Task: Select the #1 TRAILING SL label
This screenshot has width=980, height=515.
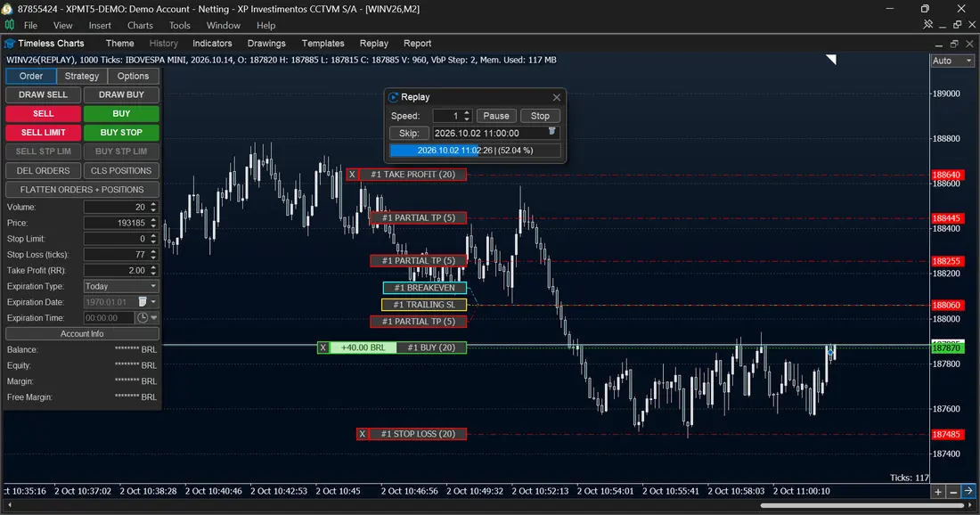Action: (x=424, y=305)
